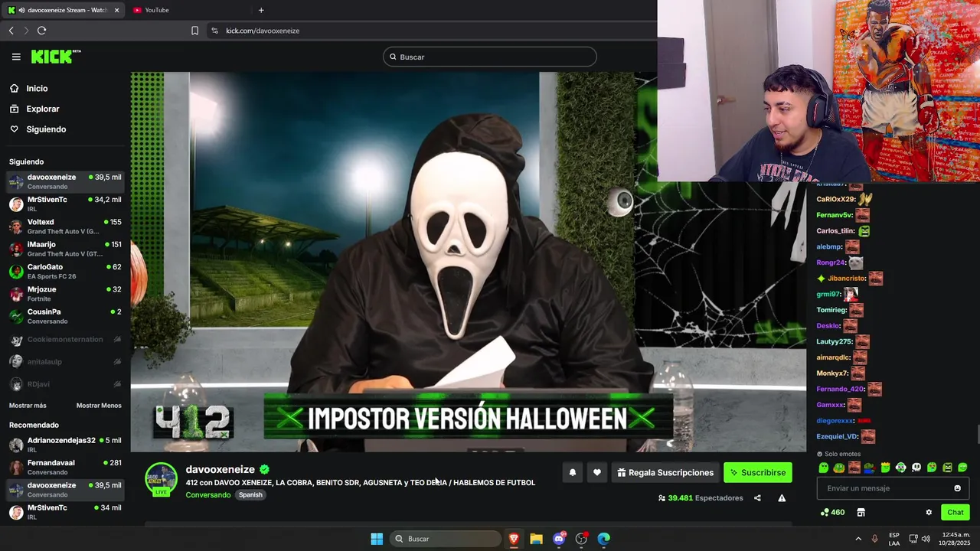Screen dimensions: 980x551
Task: Open Windows Start menu
Action: click(377, 539)
